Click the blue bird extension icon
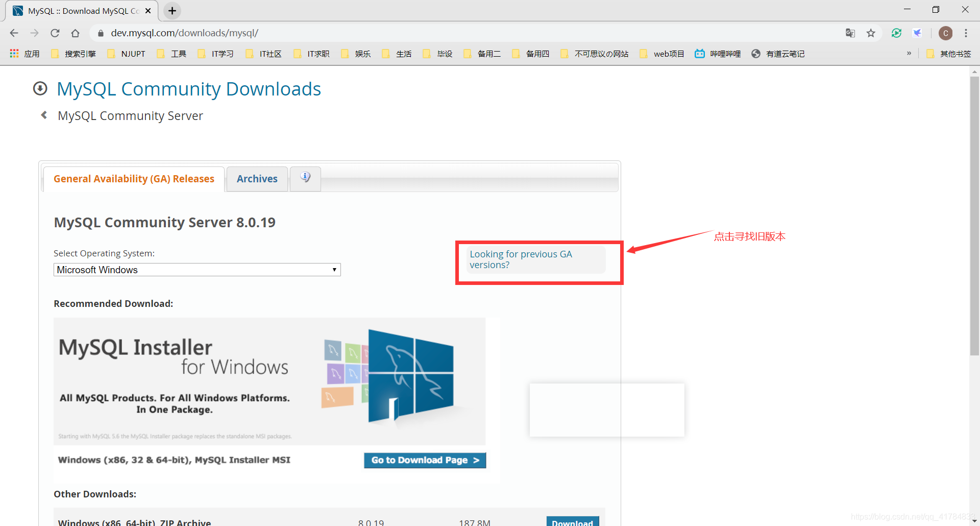 click(917, 33)
